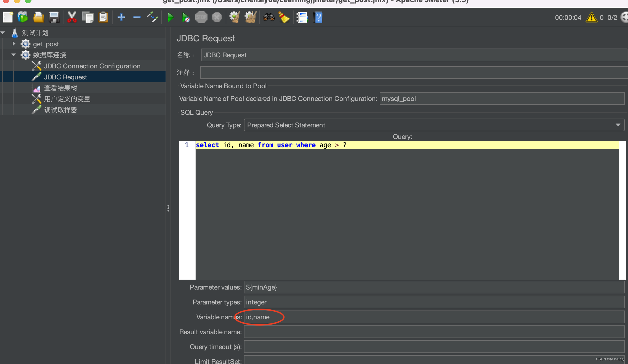628x364 pixels.
Task: Click the Variable names field
Action: click(x=434, y=317)
